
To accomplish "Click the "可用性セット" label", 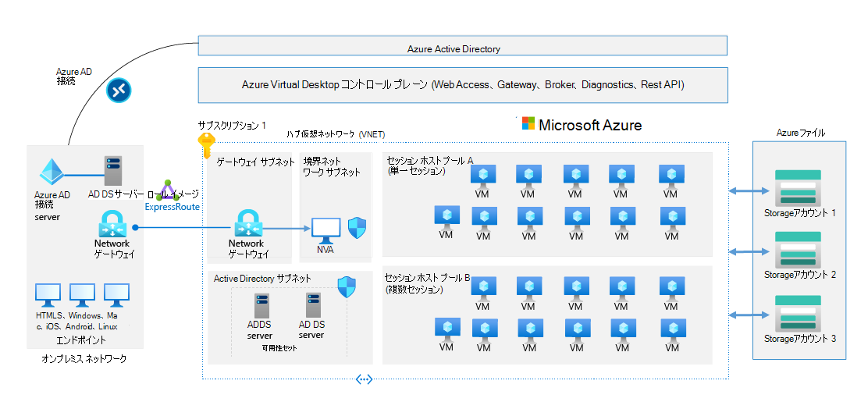I will tap(279, 349).
